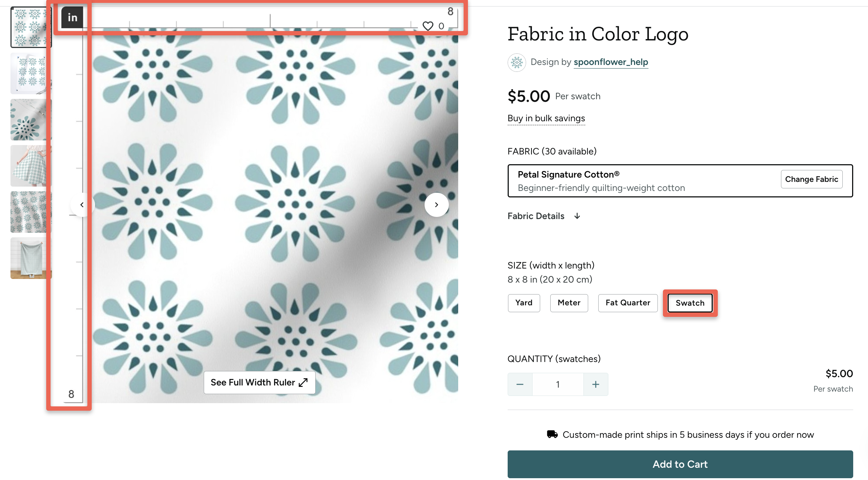The height and width of the screenshot is (480, 868).
Task: Click the "in" ruler units icon
Action: point(72,17)
